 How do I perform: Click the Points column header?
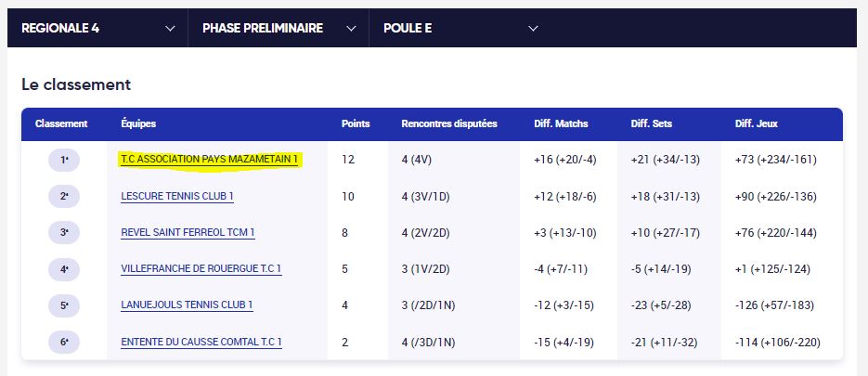click(356, 124)
